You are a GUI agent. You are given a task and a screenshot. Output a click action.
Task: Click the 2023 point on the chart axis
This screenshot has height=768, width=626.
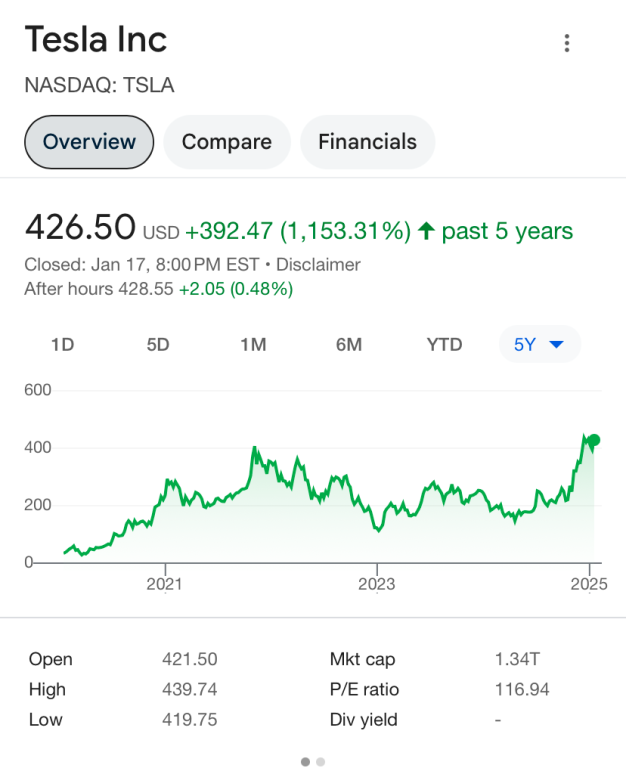[x=377, y=584]
